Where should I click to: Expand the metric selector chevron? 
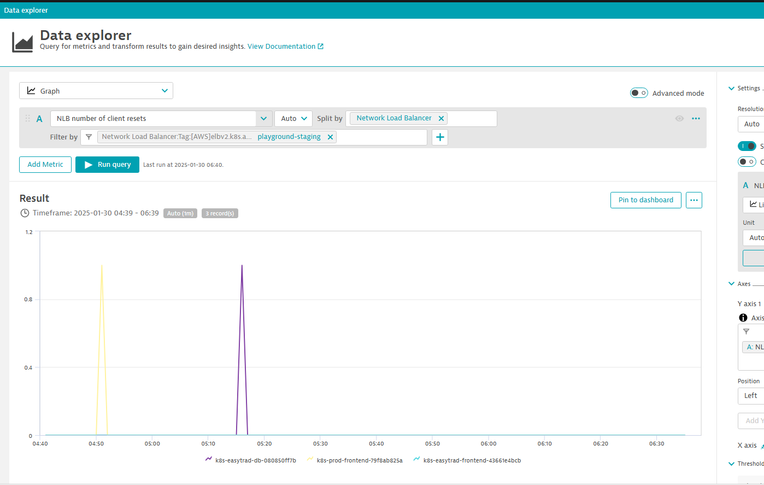(264, 118)
